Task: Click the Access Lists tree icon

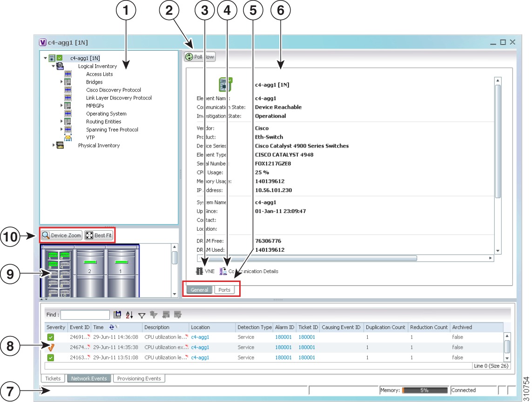Action: pos(68,74)
